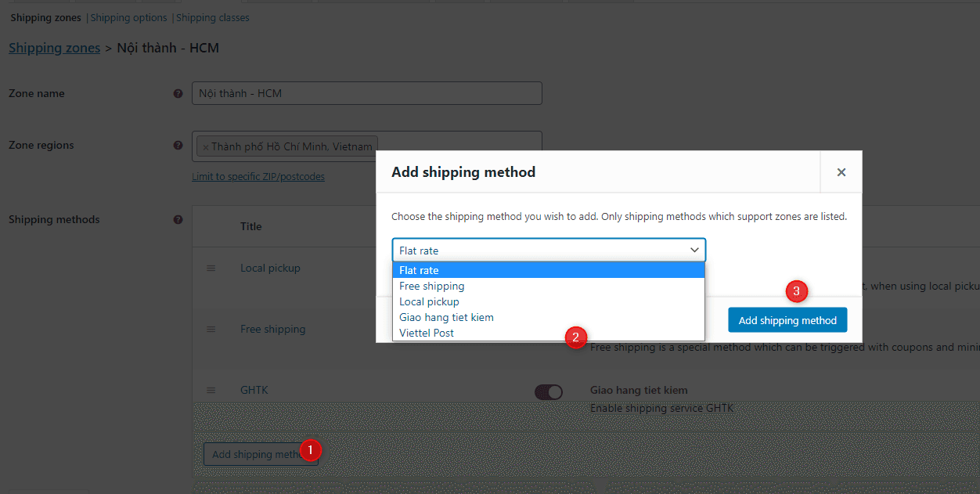980x494 pixels.
Task: Go back via Shipping zones breadcrumb link
Action: pos(55,48)
